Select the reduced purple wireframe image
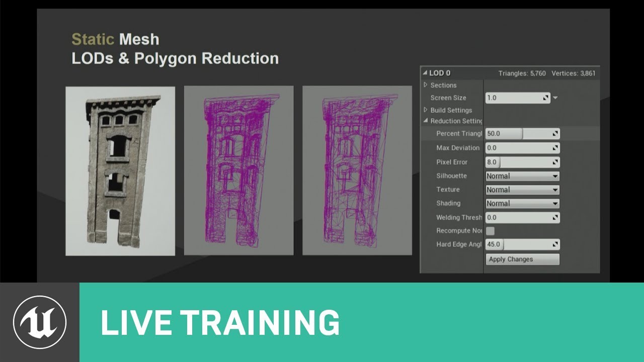This screenshot has width=644, height=362. click(357, 170)
